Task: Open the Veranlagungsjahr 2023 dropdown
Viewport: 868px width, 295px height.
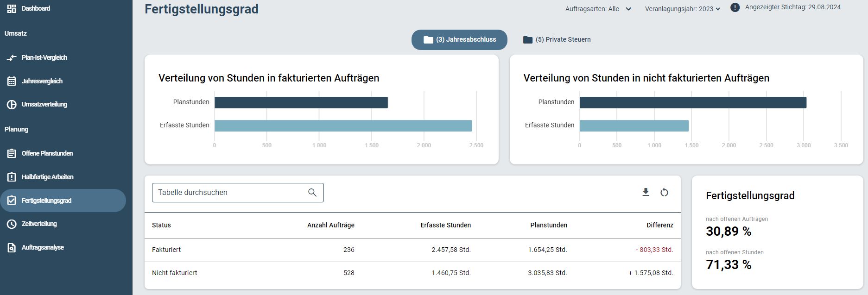Action: (x=682, y=9)
